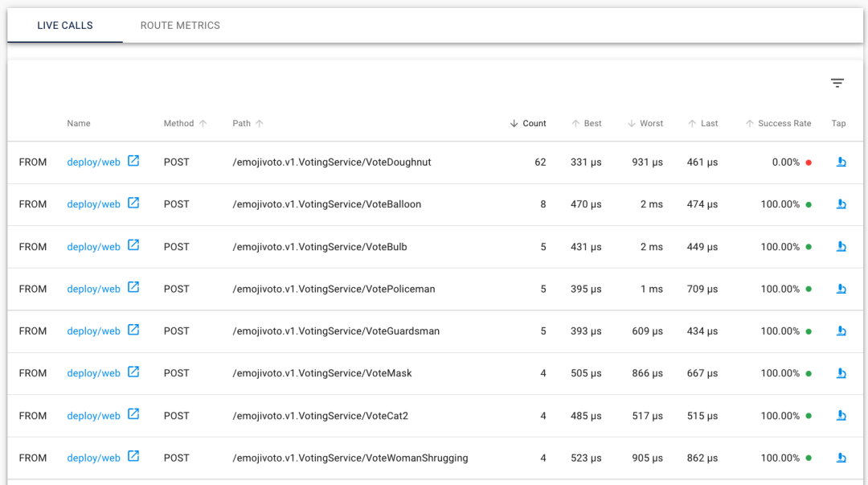Viewport: 868px width, 485px height.
Task: Click the 709 µs last latency cell
Action: 702,289
